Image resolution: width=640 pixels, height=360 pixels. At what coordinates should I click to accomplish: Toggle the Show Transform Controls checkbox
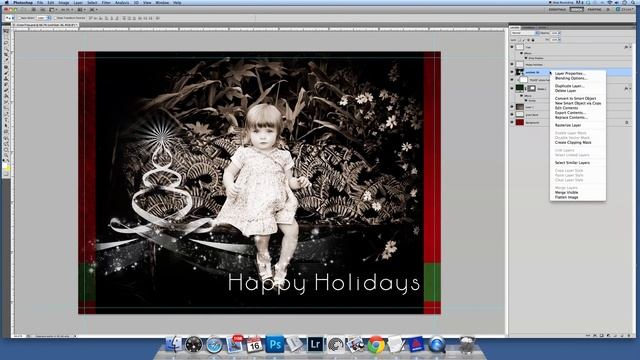coord(55,18)
